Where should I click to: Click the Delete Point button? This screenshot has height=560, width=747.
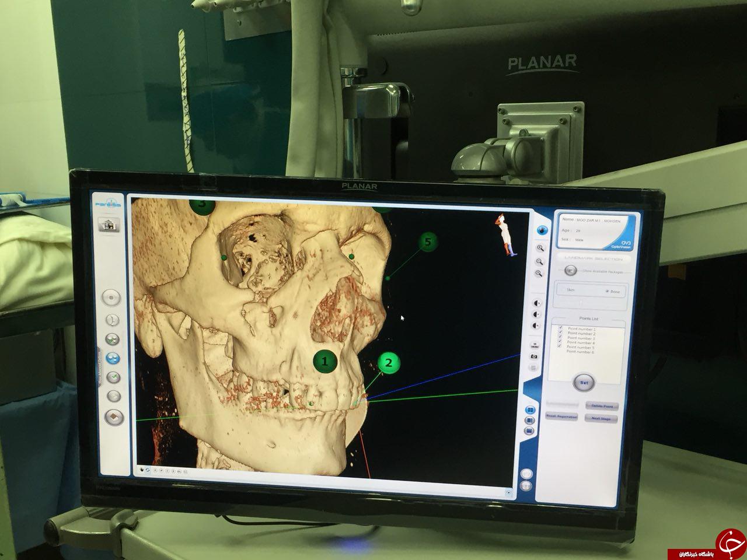[601, 405]
